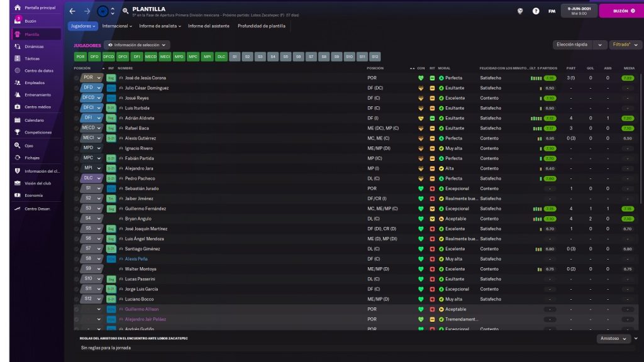The image size is (644, 362).
Task: Open Rafael Baca's player profile link
Action: [x=136, y=128]
